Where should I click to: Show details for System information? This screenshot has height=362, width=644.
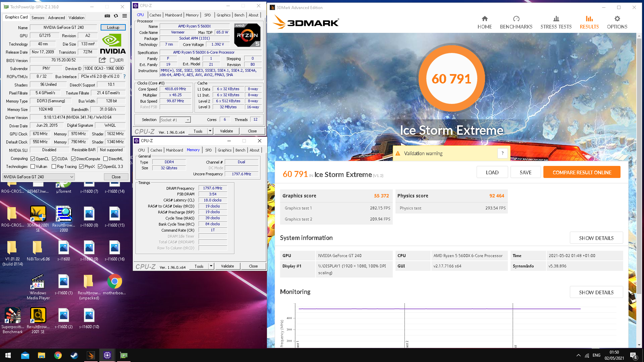coord(596,238)
